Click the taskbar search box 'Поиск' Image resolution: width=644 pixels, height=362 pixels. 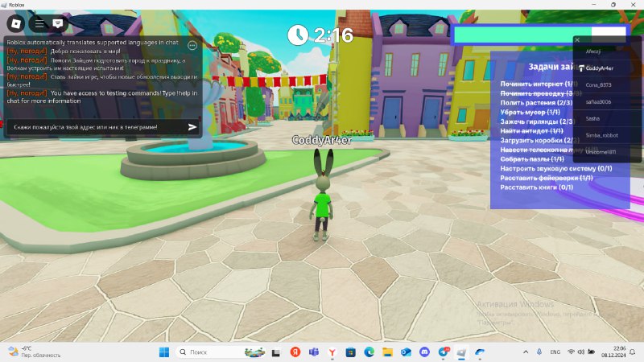[222, 352]
